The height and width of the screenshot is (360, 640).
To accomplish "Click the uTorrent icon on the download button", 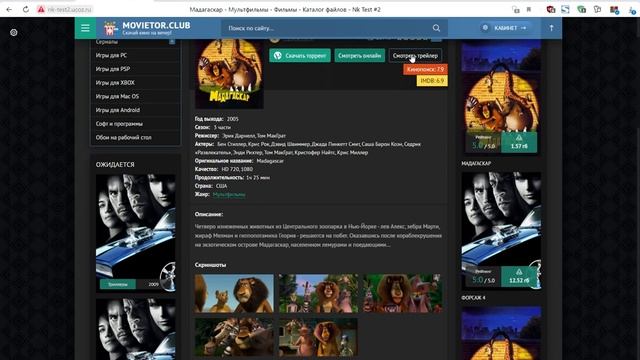I will pos(278,56).
